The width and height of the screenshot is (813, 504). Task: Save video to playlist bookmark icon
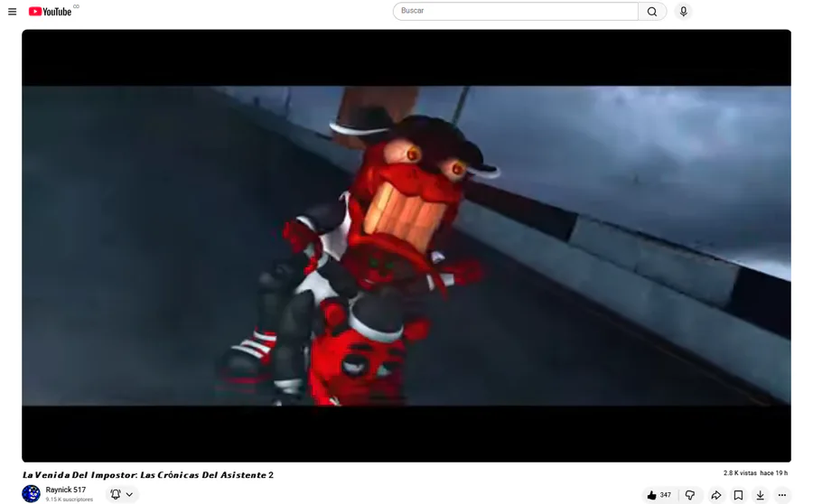(x=738, y=495)
